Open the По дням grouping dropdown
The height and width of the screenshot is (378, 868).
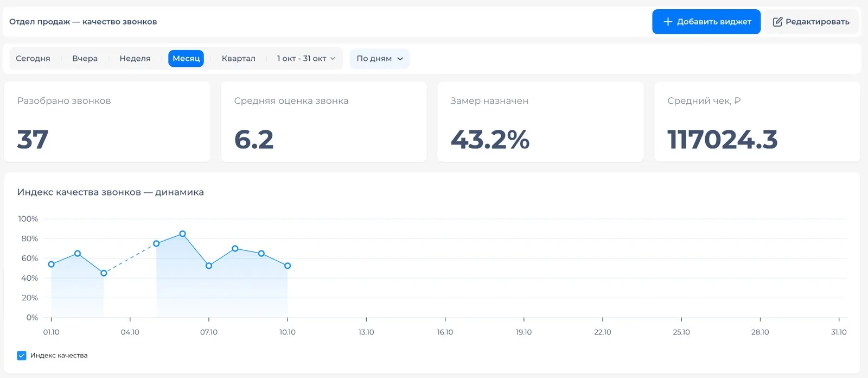380,59
